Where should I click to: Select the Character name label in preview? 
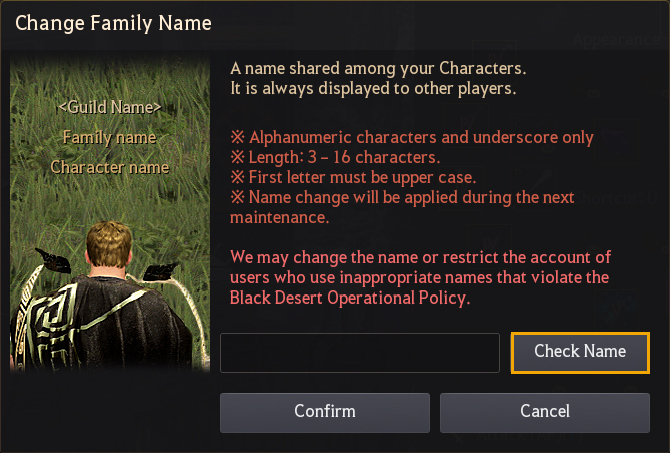[x=110, y=167]
